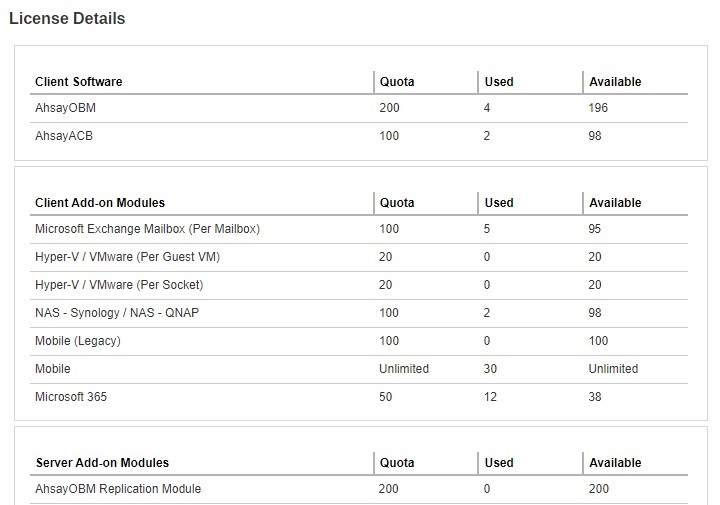
Task: Select the Mobile (Legacy) row
Action: [77, 341]
